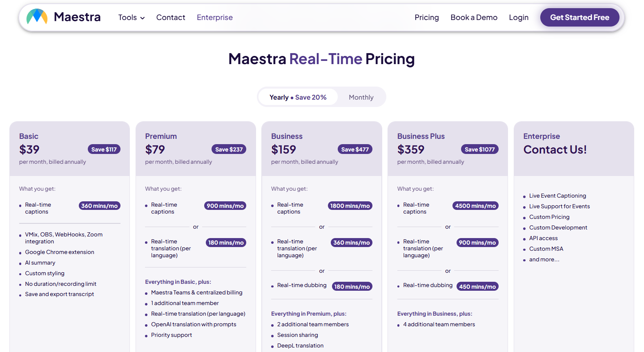Go to the Contact page

pos(170,17)
